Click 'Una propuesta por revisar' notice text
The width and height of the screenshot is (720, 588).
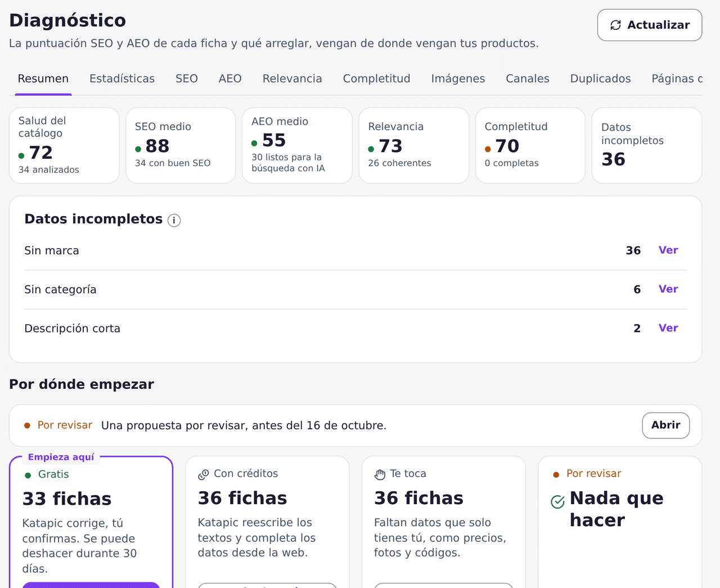click(244, 425)
